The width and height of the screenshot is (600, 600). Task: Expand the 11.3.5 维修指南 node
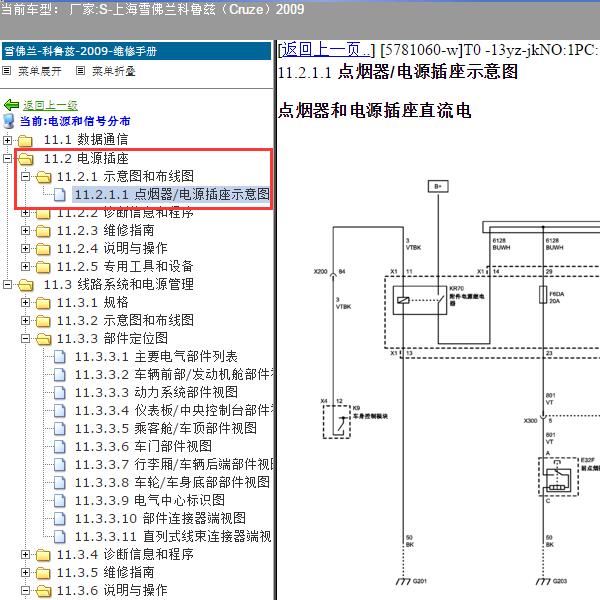pos(25,572)
